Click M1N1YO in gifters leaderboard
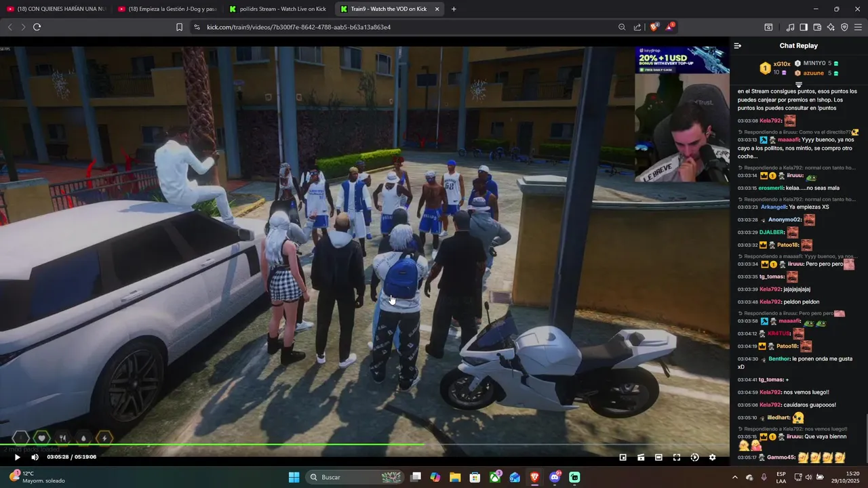Screen dimensions: 868x488 coord(814,63)
